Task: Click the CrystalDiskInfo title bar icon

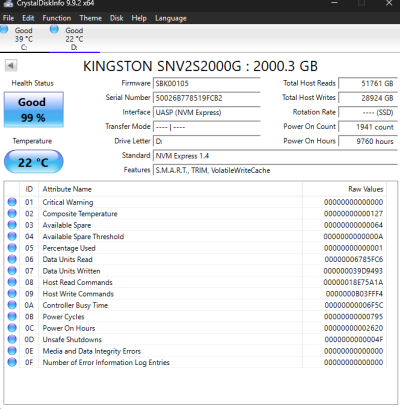Action: tap(8, 3)
